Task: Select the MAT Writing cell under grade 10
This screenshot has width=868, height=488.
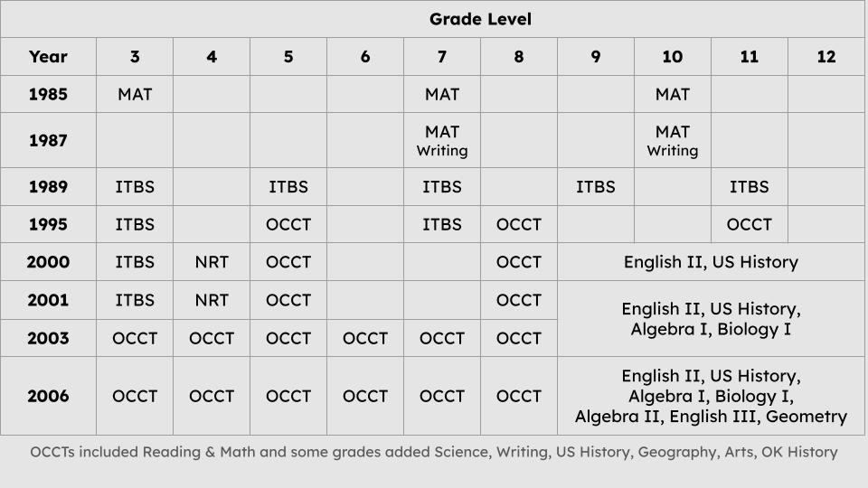Action: pyautogui.click(x=672, y=141)
